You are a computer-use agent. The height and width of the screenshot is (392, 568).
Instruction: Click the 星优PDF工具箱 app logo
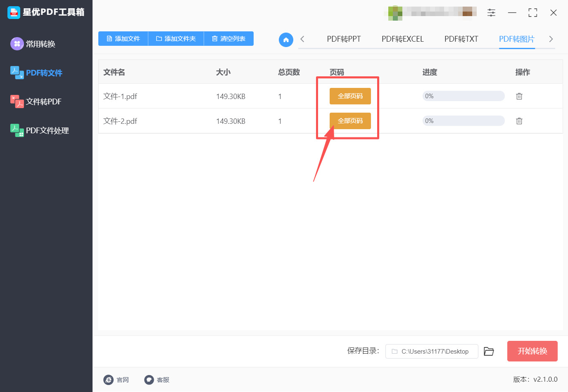[14, 12]
